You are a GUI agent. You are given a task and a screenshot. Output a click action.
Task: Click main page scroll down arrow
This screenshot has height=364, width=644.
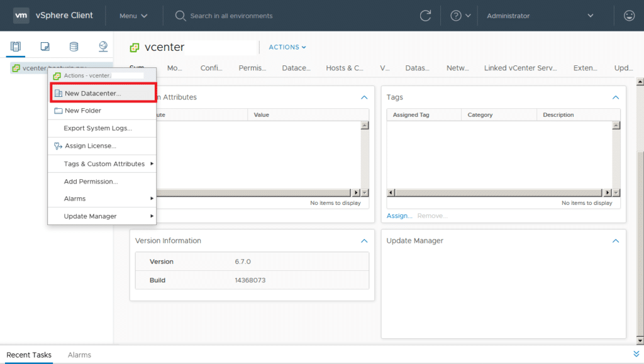coord(640,341)
